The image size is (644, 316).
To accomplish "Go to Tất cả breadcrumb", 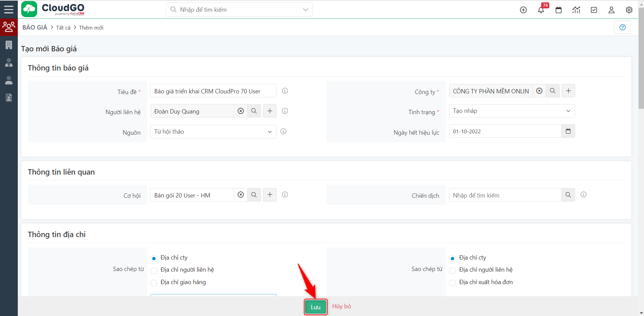I will click(x=63, y=28).
